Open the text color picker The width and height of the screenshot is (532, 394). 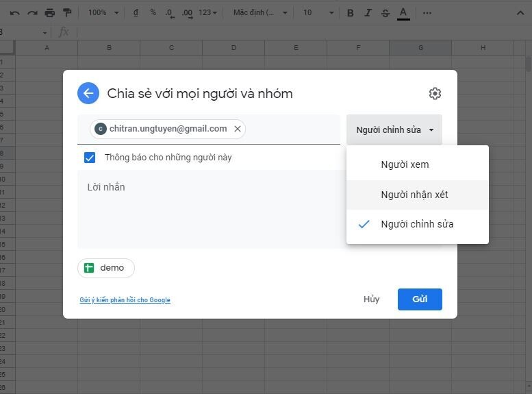[403, 14]
